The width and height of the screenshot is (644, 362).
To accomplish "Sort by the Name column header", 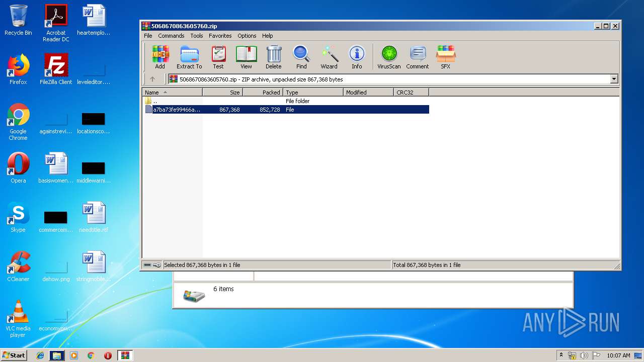I will tap(173, 92).
